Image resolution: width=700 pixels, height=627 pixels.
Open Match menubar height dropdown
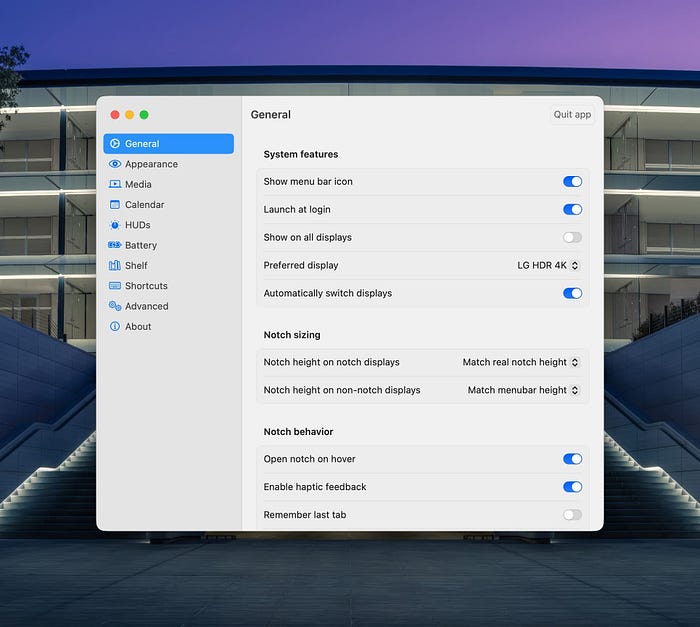click(523, 390)
